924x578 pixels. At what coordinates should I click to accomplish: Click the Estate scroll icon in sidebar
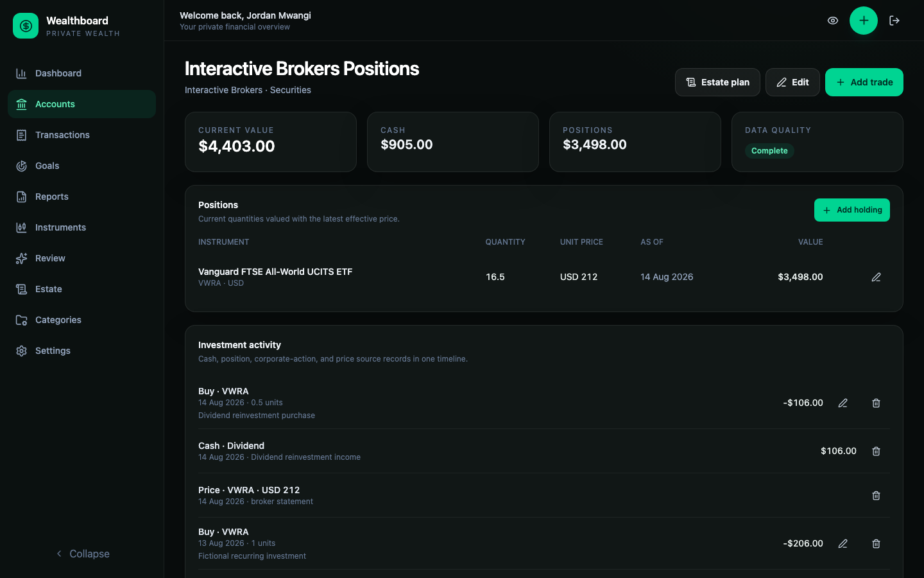point(21,289)
